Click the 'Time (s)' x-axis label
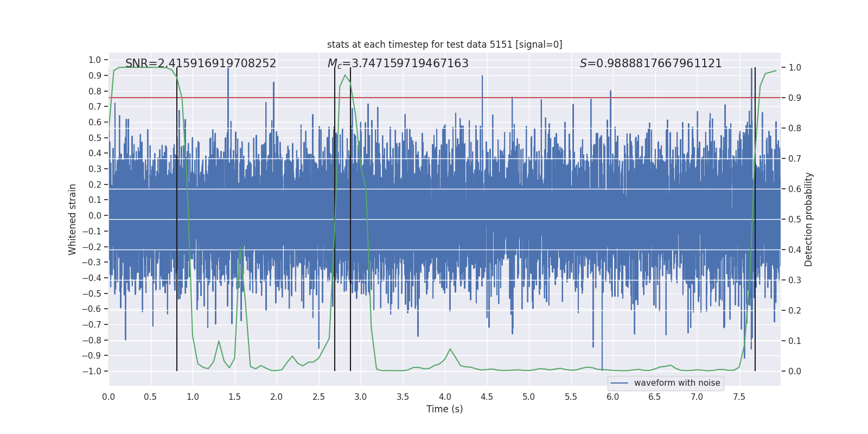868x434 pixels. click(x=444, y=409)
